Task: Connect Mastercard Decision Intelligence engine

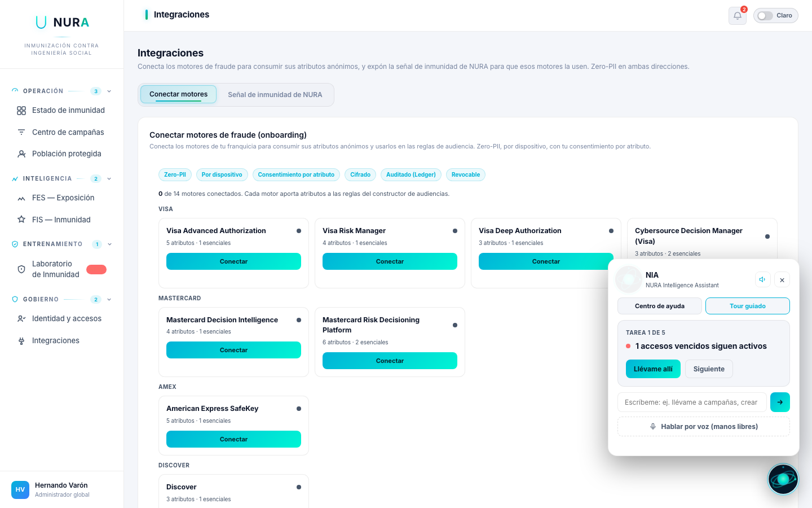Action: click(233, 350)
